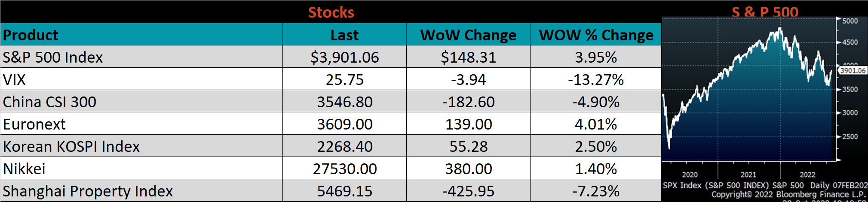The height and width of the screenshot is (202, 868).
Task: Select the VIX -13.27% change cell
Action: tap(596, 79)
